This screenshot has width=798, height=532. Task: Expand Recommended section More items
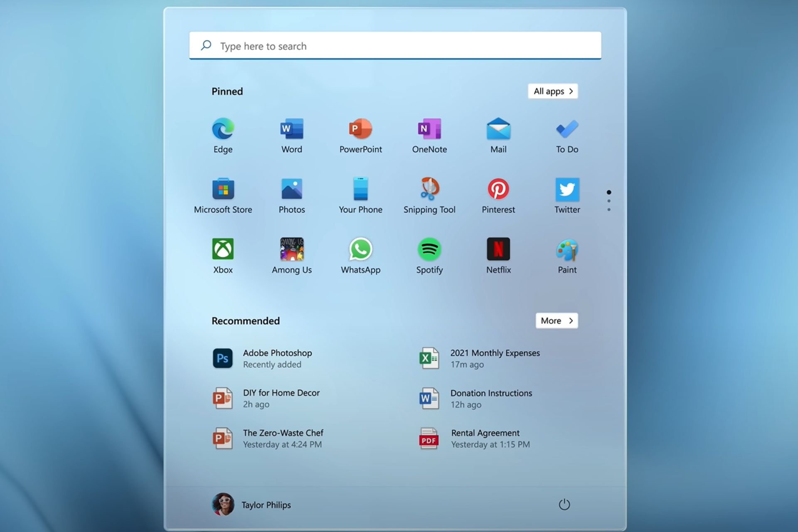click(555, 320)
